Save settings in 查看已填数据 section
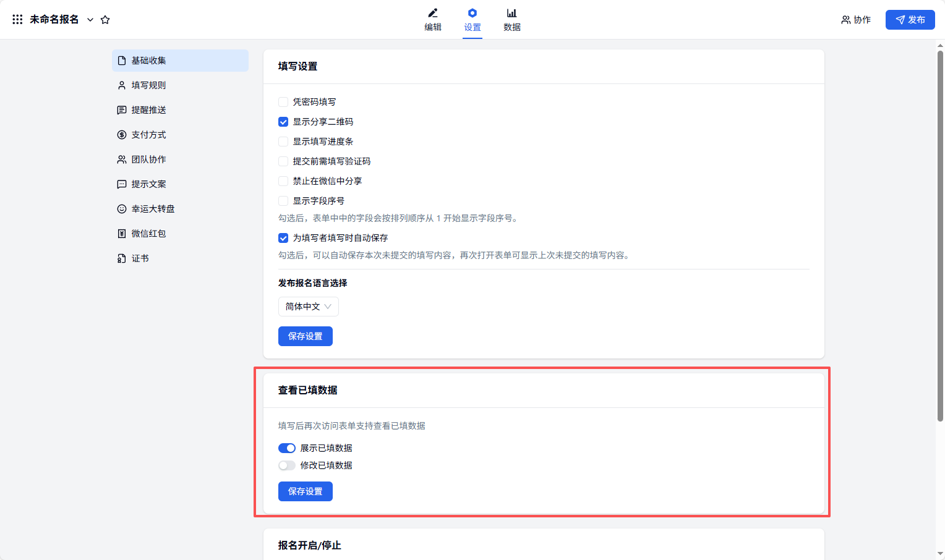 (305, 491)
